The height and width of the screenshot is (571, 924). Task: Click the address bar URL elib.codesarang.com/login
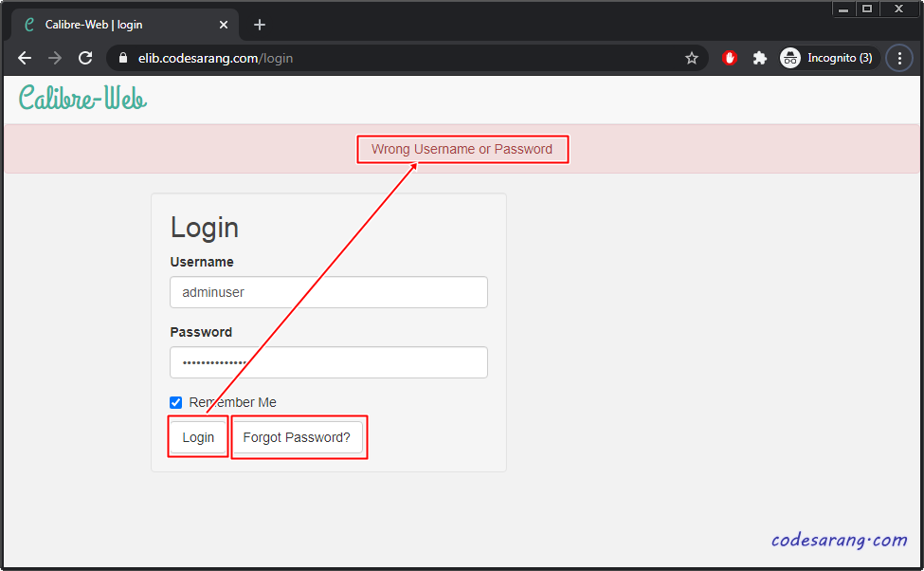point(215,59)
